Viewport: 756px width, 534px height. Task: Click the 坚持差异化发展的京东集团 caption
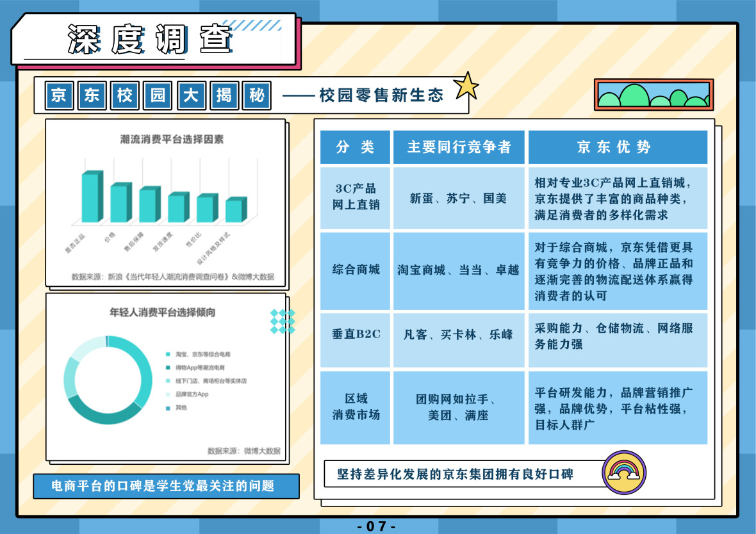[x=455, y=474]
